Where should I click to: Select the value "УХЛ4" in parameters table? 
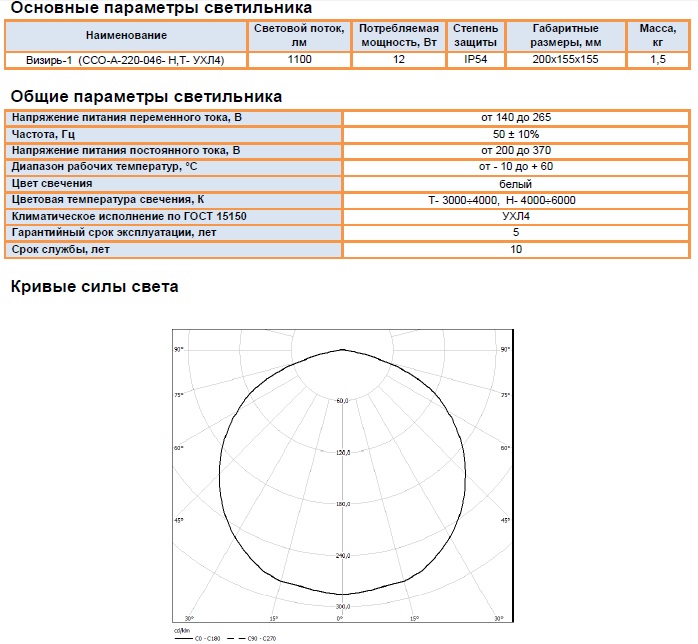516,216
